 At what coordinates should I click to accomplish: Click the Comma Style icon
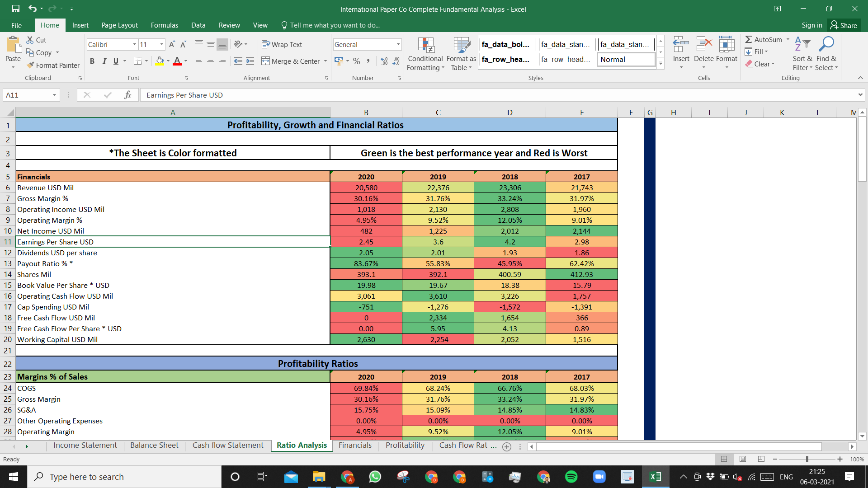click(368, 61)
